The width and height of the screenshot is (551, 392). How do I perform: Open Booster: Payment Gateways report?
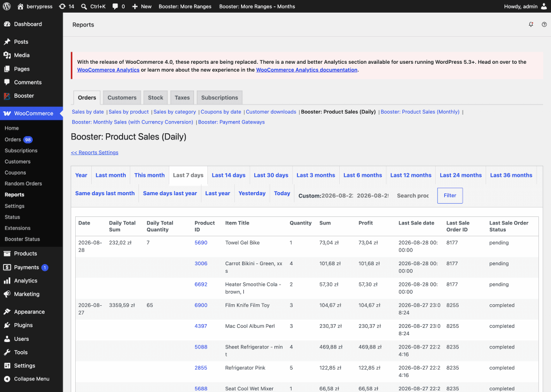pyautogui.click(x=231, y=122)
